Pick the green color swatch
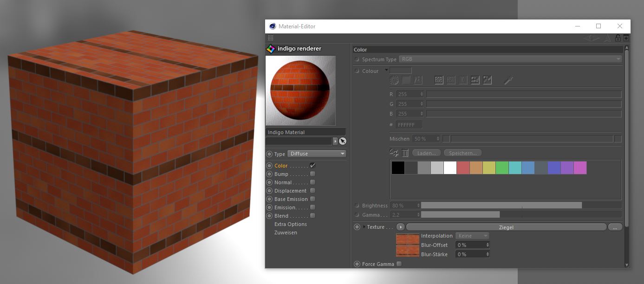644x284 pixels. tap(502, 168)
